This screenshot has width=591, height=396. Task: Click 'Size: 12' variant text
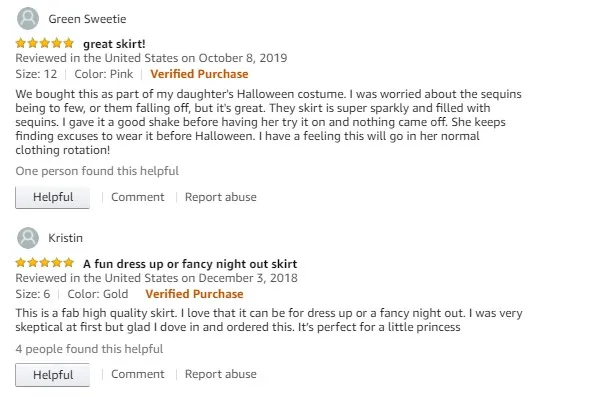[36, 74]
